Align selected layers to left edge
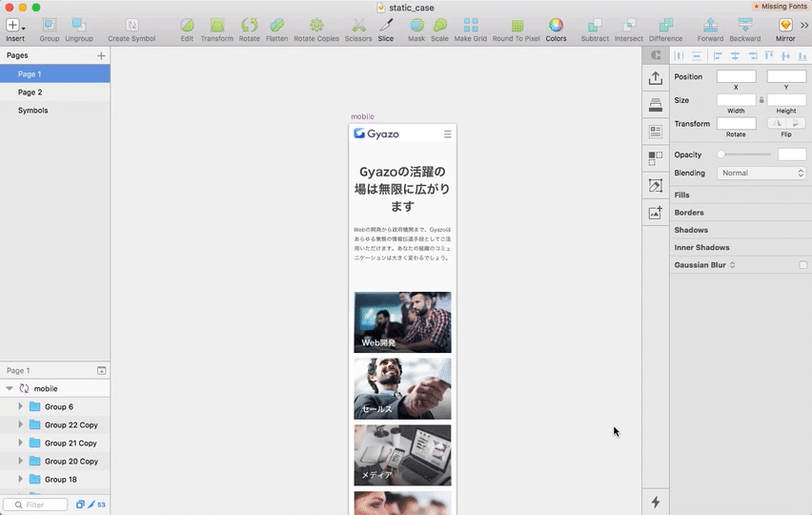The image size is (812, 515). tap(718, 56)
